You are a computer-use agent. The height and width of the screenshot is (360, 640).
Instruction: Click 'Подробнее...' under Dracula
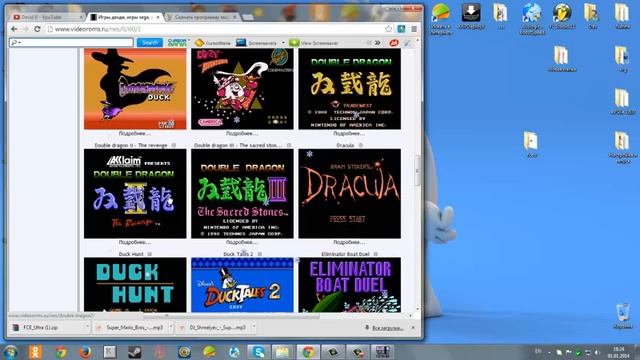click(349, 242)
